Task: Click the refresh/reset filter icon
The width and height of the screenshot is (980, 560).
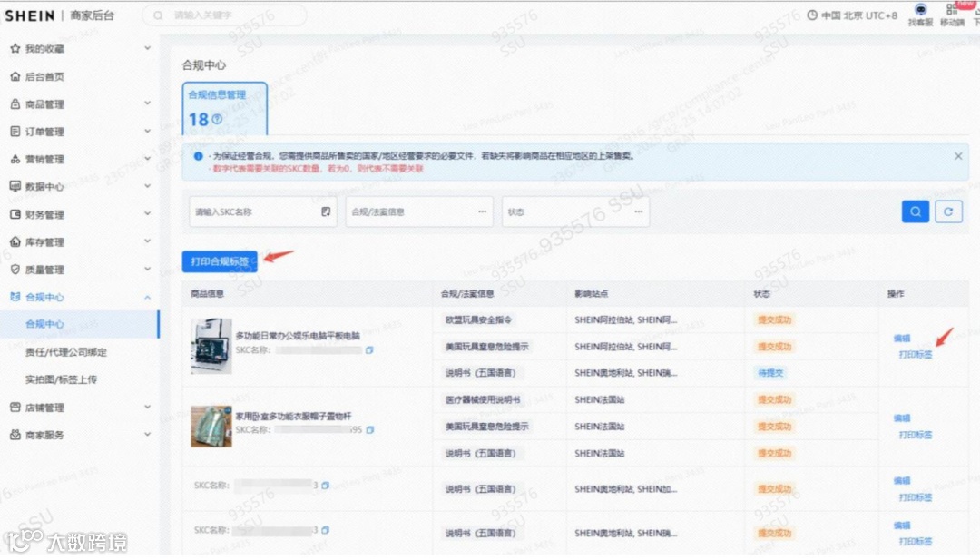Action: pyautogui.click(x=948, y=211)
